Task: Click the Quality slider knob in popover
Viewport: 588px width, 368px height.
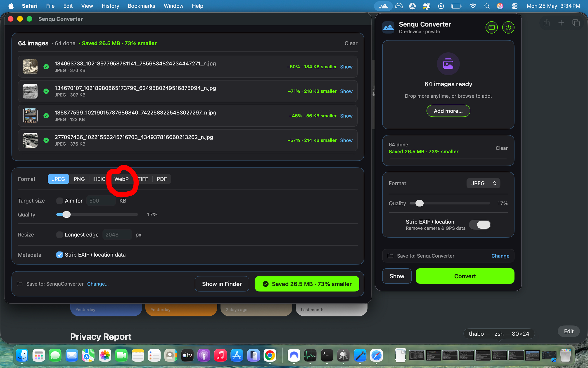Action: pos(419,203)
